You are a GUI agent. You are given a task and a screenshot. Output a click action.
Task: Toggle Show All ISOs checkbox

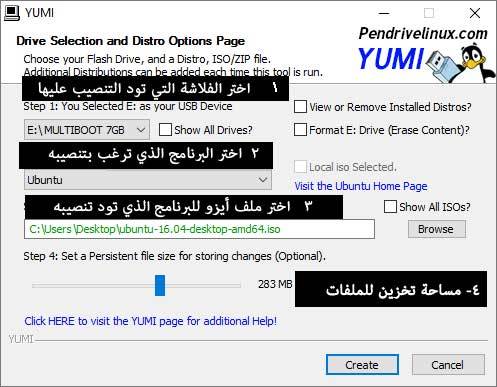(x=390, y=207)
